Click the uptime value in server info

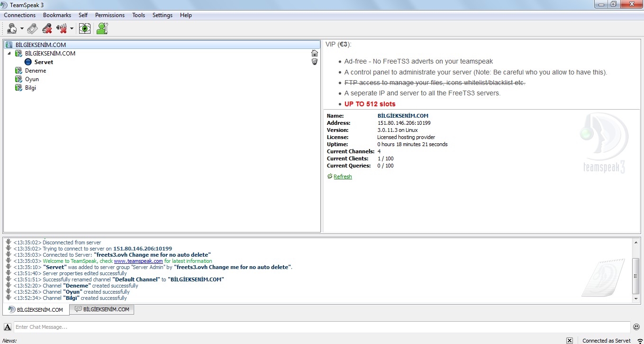click(412, 144)
